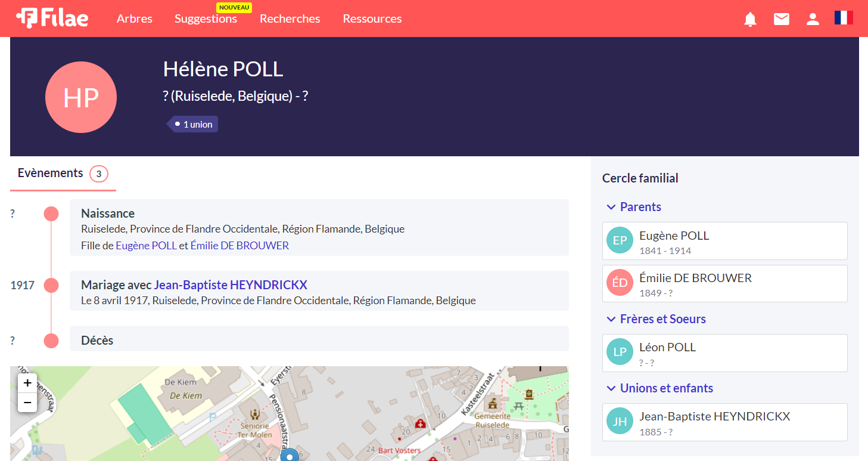Screen dimensions: 868x461
Task: Open the Arbres menu
Action: point(134,18)
